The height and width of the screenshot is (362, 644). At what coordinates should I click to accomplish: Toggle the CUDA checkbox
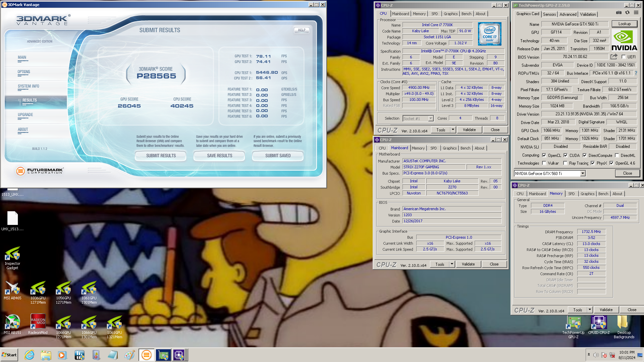pyautogui.click(x=566, y=155)
